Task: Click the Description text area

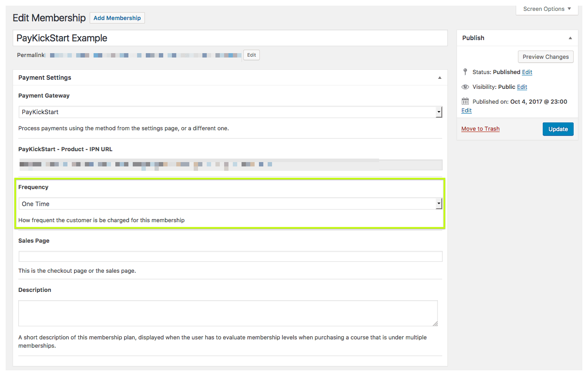Action: (x=228, y=313)
